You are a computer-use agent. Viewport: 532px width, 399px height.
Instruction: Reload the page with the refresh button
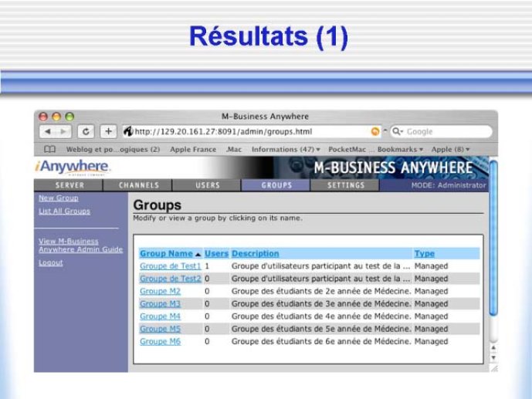pos(86,131)
